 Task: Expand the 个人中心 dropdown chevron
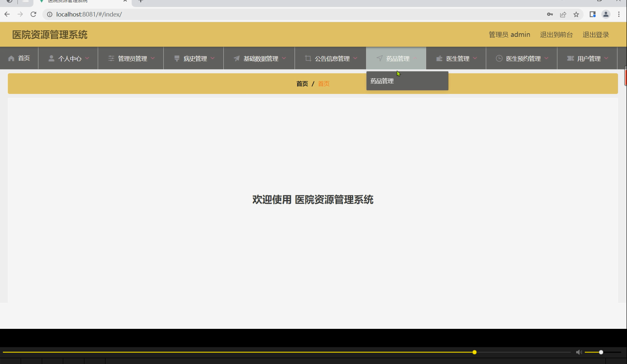87,58
